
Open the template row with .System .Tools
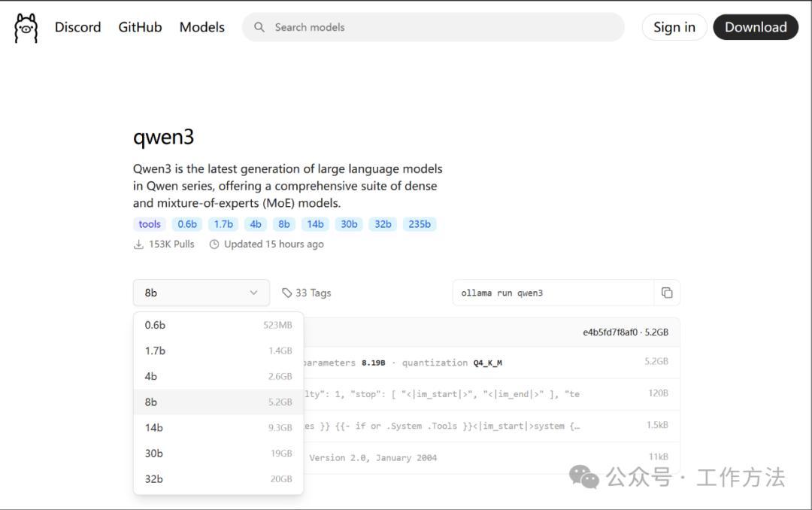(492, 426)
